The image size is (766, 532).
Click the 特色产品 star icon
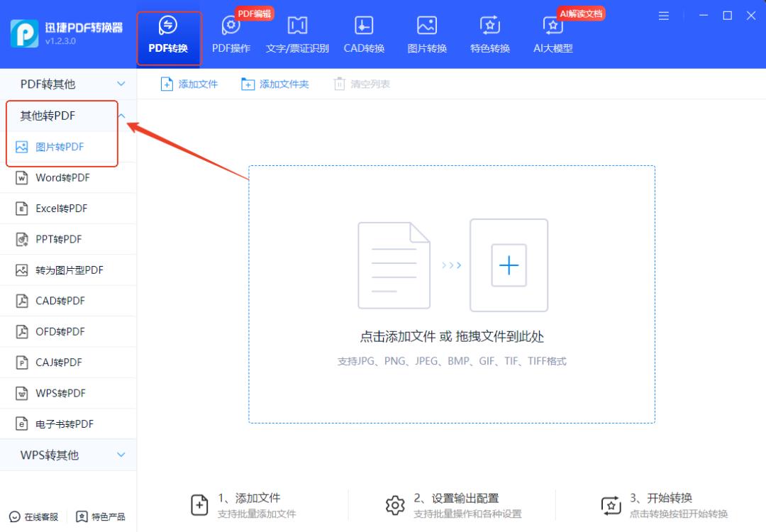82,516
